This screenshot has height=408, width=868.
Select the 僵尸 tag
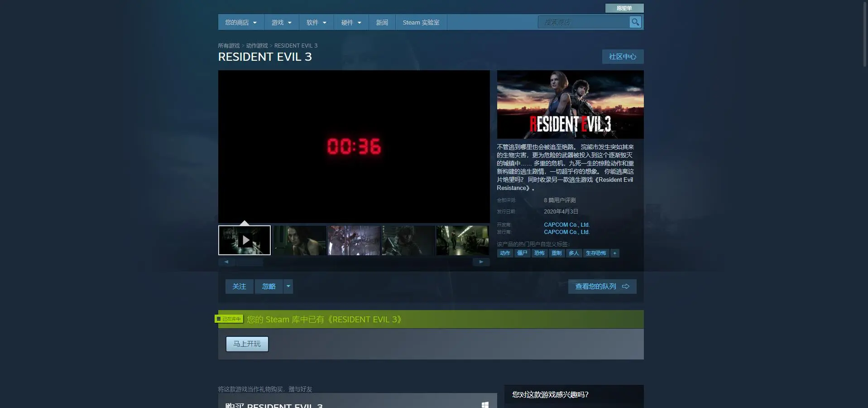pos(522,253)
